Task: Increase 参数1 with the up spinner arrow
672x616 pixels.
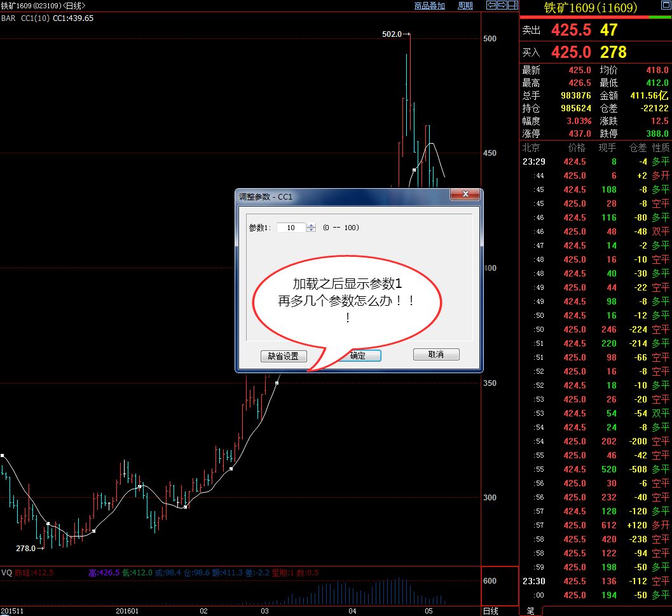Action: 311,225
